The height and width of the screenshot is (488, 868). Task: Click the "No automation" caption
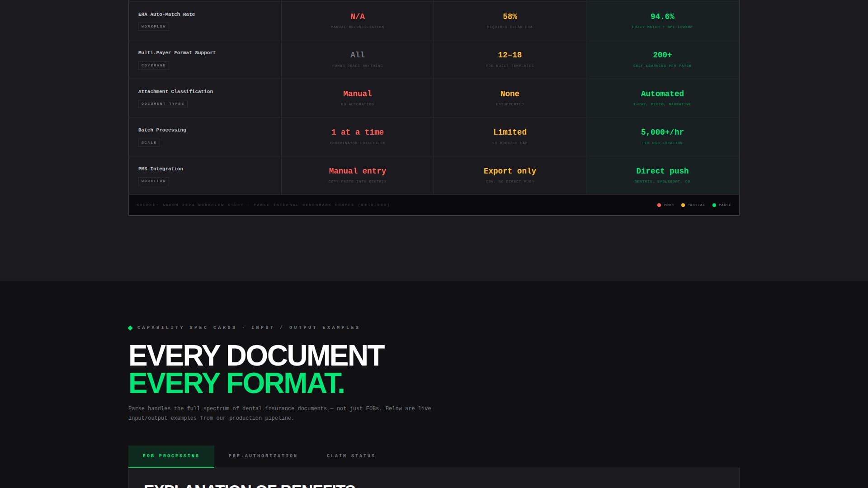[x=358, y=104]
